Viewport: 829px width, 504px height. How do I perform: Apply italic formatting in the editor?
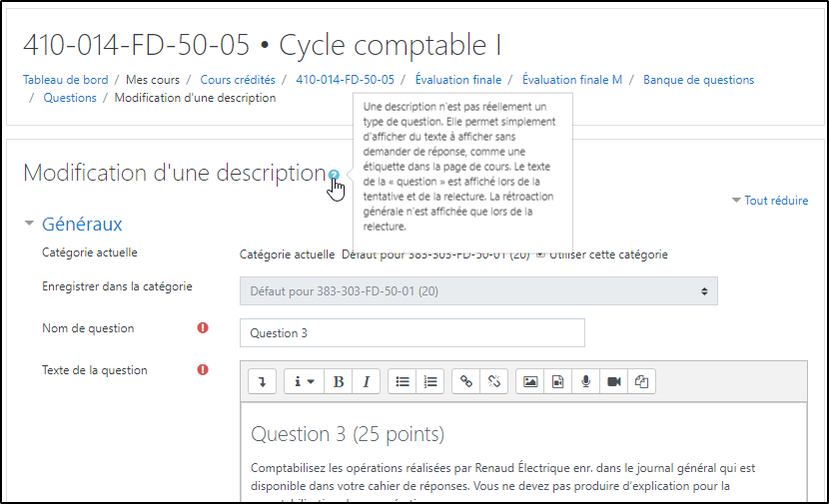(x=365, y=381)
